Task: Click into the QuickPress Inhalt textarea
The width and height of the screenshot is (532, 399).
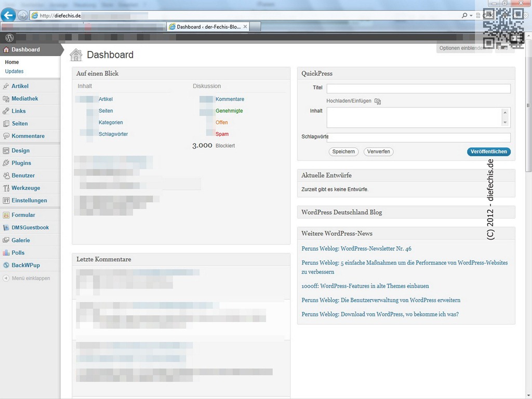Action: tap(414, 118)
